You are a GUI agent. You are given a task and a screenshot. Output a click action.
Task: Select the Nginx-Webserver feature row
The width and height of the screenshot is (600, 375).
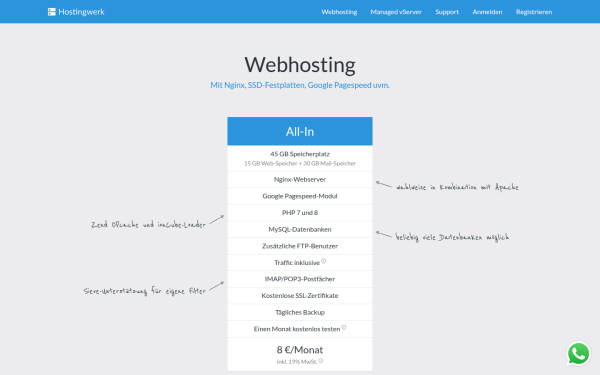(300, 179)
